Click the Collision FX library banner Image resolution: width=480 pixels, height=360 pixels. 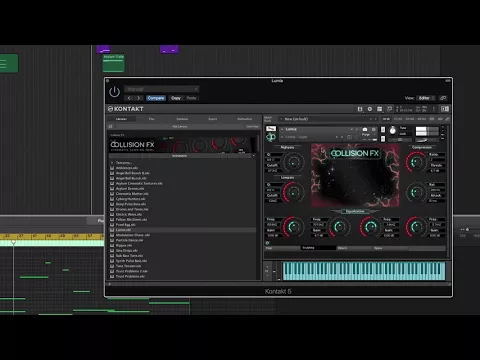(183, 144)
